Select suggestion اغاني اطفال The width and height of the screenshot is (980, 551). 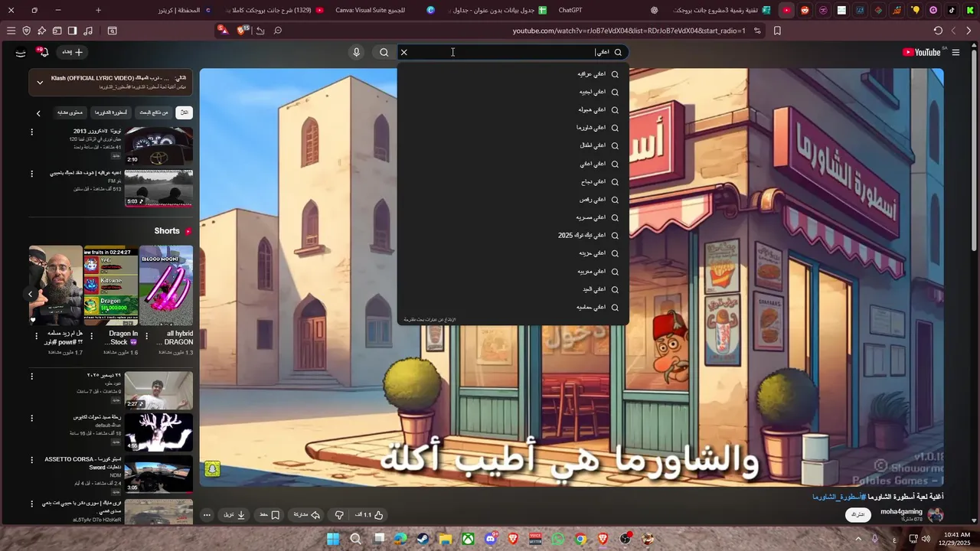tap(513, 145)
